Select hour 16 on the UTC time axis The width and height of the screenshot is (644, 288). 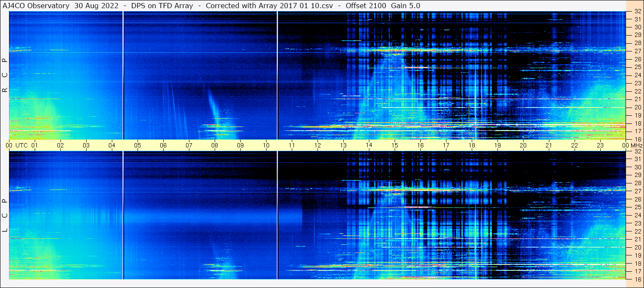(420, 145)
